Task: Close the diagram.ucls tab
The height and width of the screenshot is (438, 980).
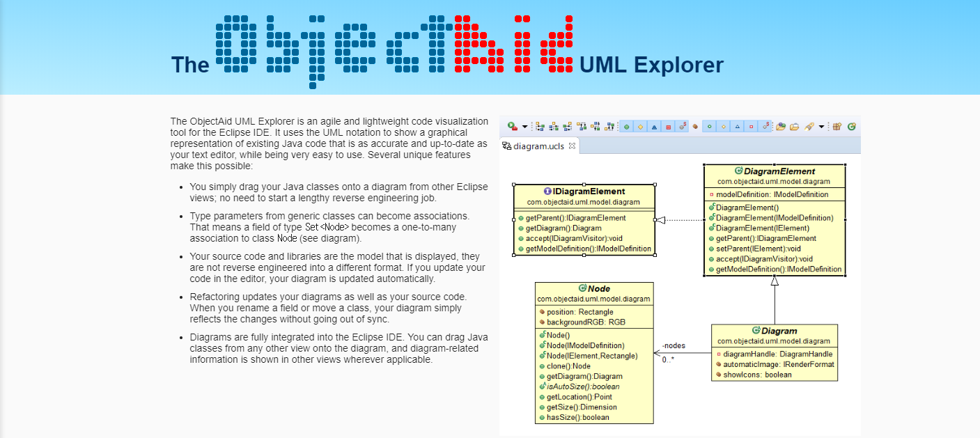Action: click(572, 146)
